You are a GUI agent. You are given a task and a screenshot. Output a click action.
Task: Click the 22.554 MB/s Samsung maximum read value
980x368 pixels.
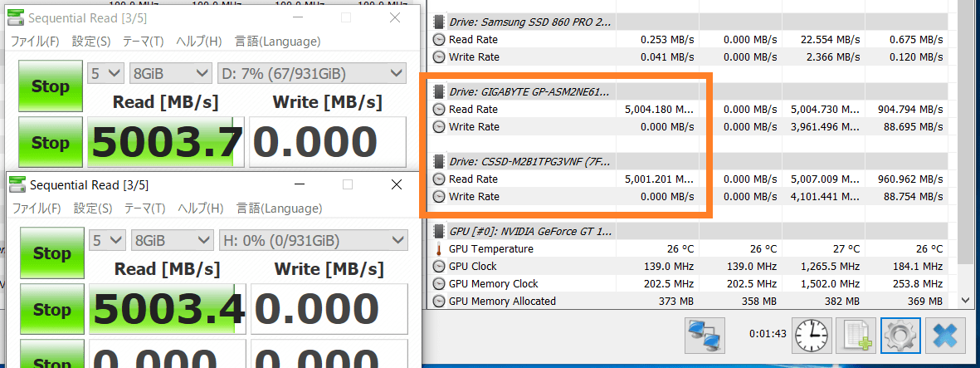point(830,39)
